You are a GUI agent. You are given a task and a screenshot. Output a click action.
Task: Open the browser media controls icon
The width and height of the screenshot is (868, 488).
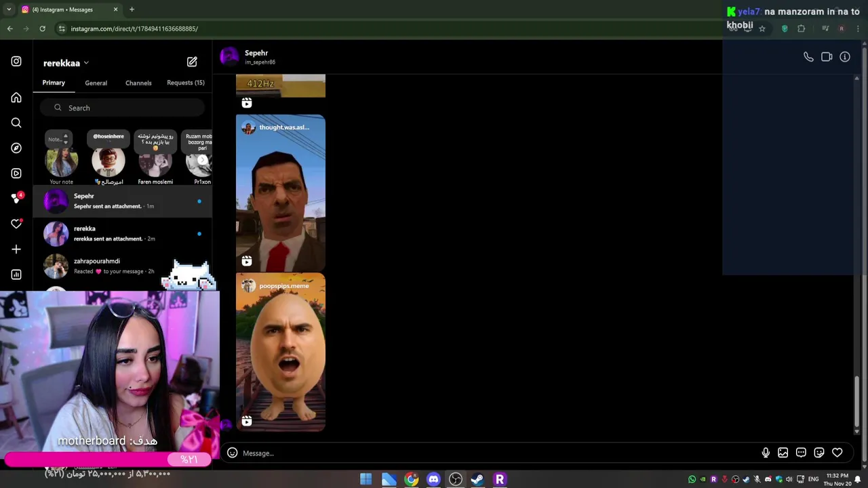tap(825, 28)
